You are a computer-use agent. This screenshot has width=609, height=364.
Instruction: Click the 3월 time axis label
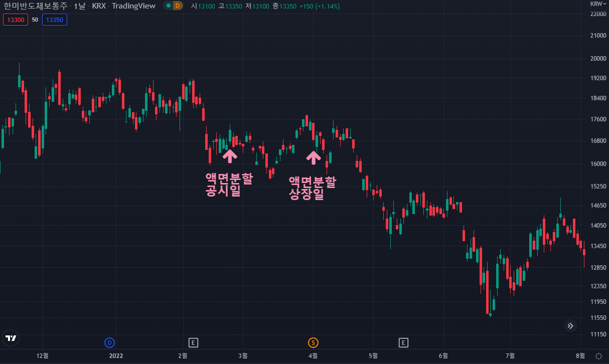tap(243, 355)
